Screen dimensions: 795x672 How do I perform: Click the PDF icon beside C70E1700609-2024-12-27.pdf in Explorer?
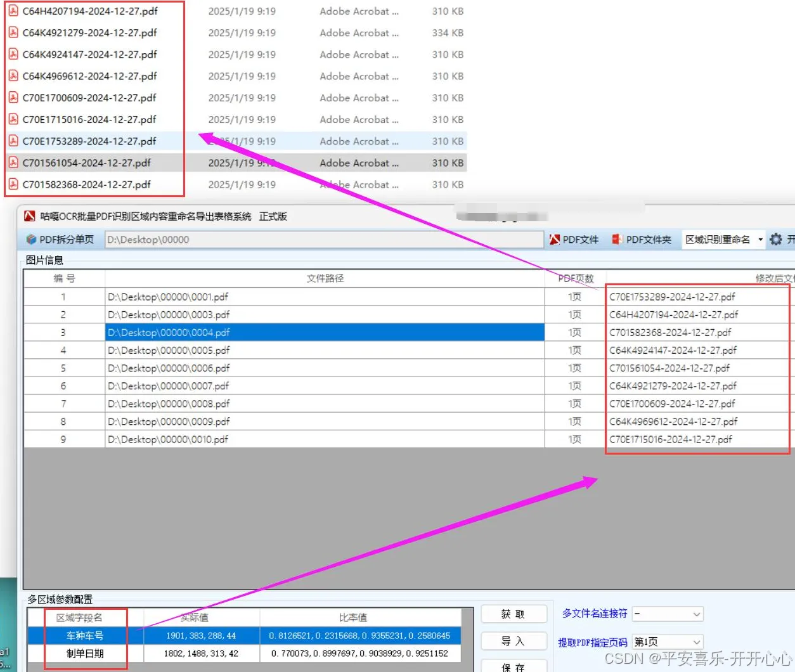[x=13, y=98]
